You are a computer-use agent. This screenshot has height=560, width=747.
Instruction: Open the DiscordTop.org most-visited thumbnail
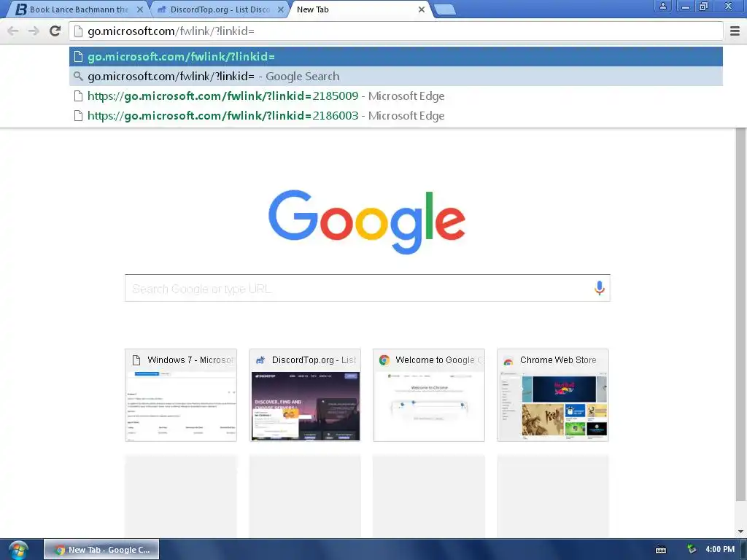(x=305, y=395)
